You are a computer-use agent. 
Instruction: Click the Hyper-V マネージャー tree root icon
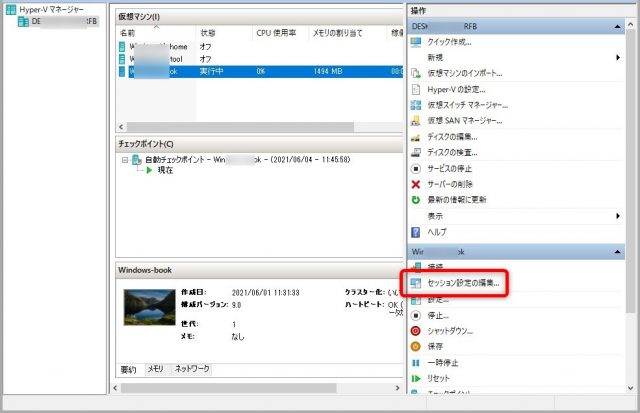click(x=11, y=9)
